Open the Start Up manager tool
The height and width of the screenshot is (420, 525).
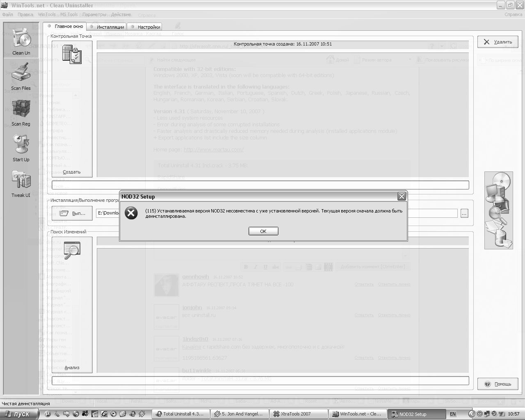(21, 148)
